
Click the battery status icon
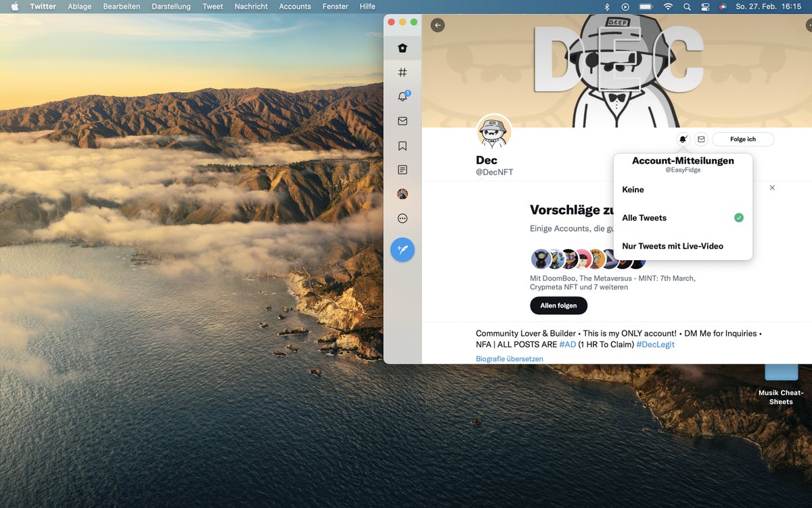click(646, 7)
